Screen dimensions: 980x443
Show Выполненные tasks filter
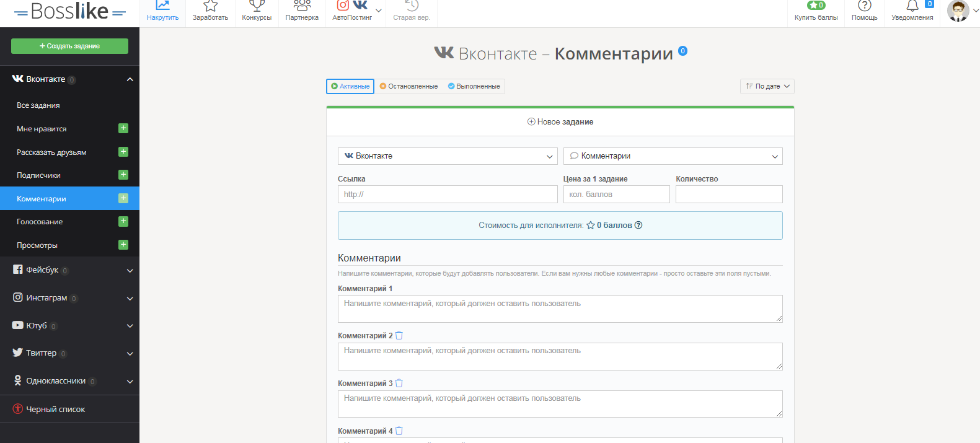point(474,87)
